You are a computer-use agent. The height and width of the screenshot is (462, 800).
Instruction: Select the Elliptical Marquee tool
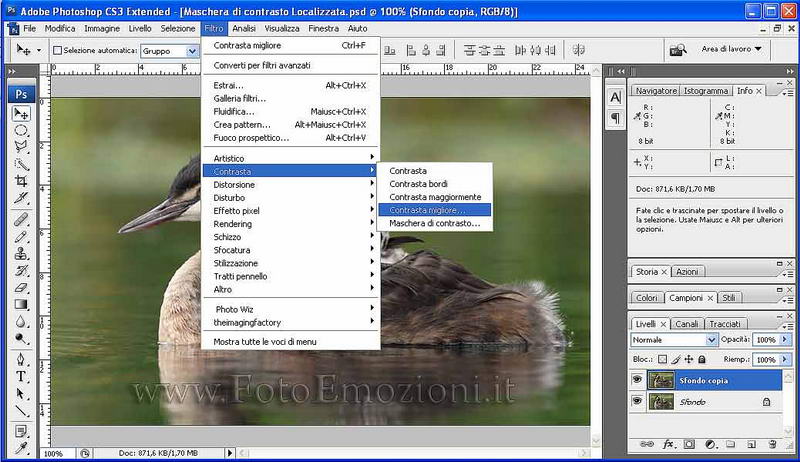click(x=21, y=131)
